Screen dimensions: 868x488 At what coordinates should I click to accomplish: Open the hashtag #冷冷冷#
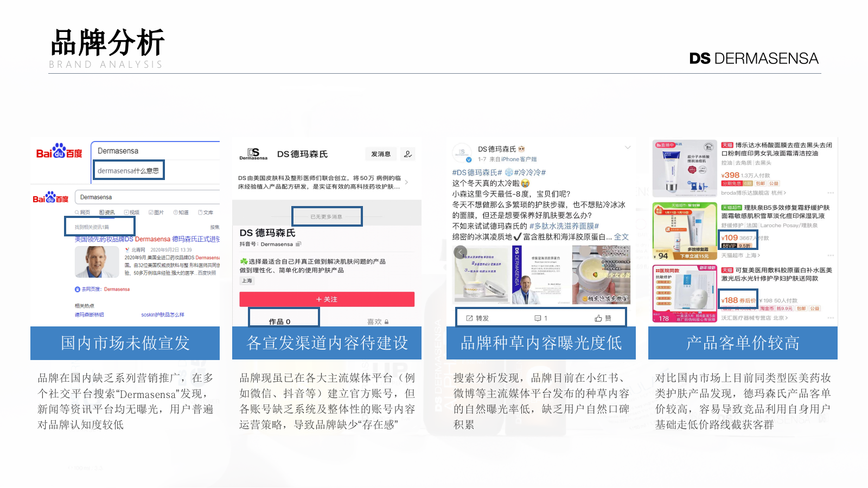(x=529, y=172)
